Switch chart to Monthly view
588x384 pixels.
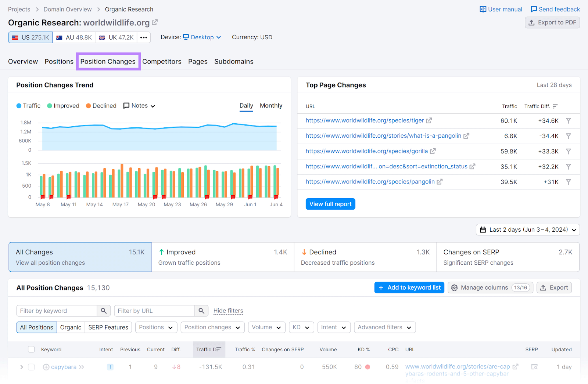tap(271, 106)
